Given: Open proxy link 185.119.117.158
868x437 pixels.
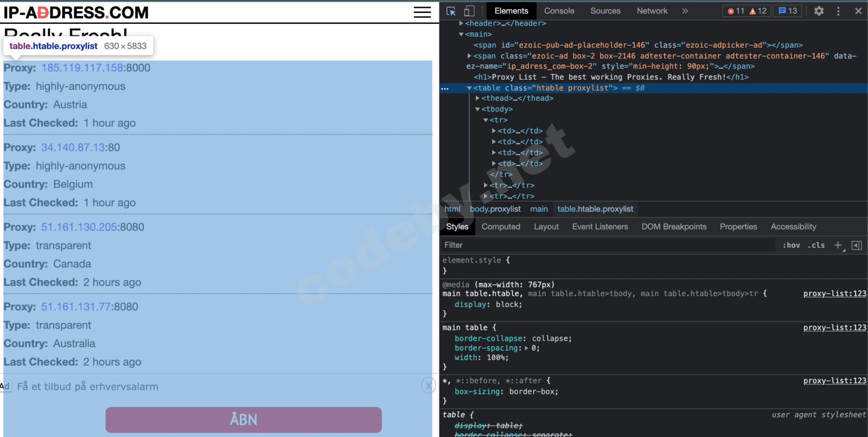Looking at the screenshot, I should [82, 68].
